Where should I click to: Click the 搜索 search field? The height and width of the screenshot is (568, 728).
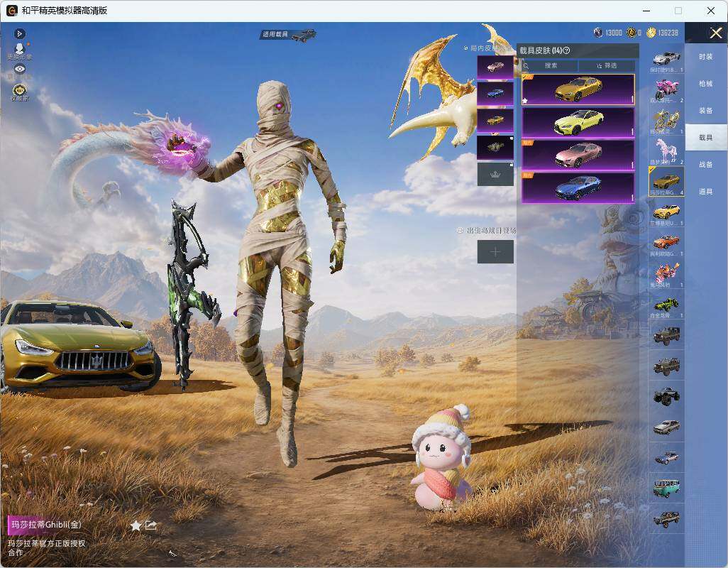[x=549, y=65]
